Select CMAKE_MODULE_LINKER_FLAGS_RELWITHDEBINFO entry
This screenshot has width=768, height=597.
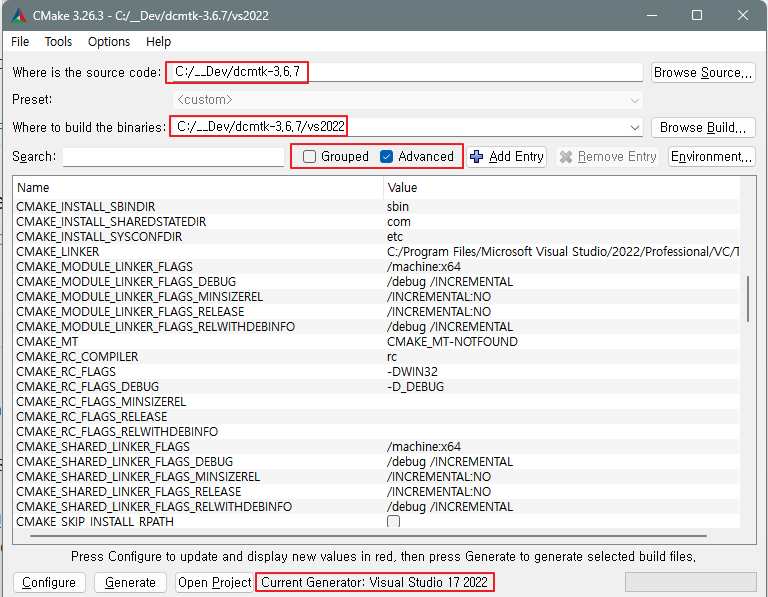coord(155,327)
